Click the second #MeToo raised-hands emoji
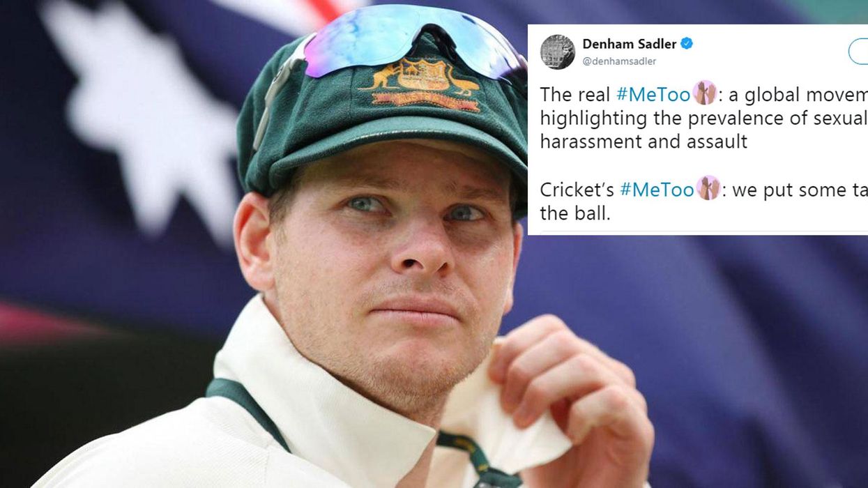This screenshot has width=868, height=488. pyautogui.click(x=708, y=188)
